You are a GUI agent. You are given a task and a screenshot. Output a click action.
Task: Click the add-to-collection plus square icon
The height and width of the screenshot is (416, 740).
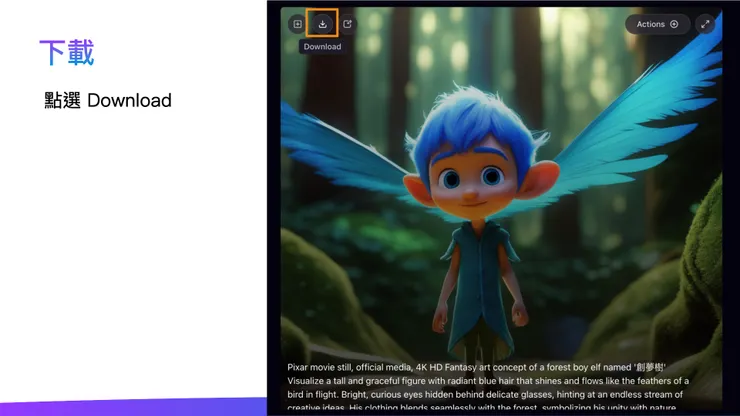click(x=297, y=24)
